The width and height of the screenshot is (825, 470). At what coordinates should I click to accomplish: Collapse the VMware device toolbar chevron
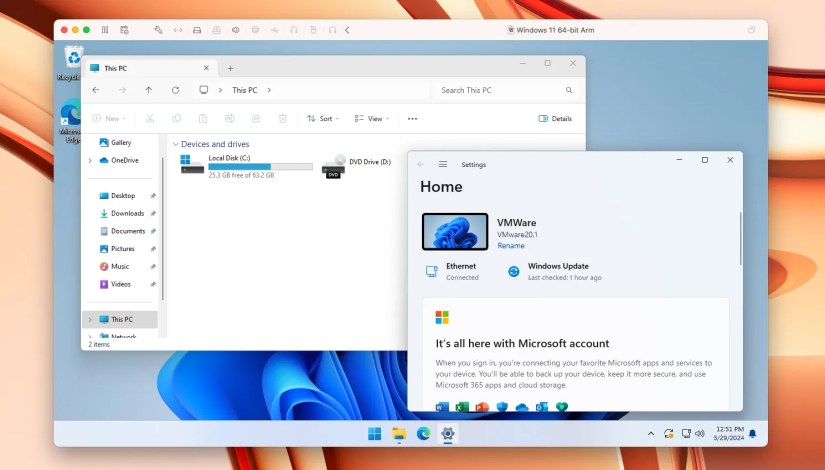tap(347, 30)
